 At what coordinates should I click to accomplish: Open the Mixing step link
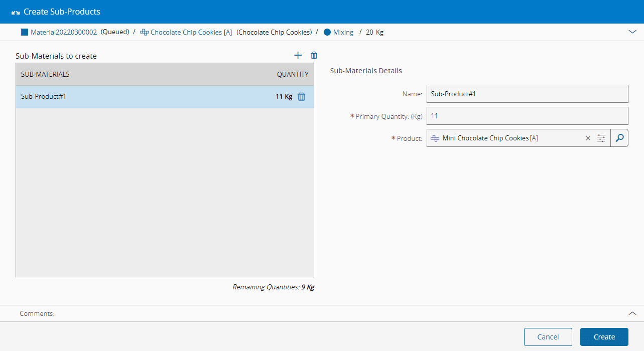pos(343,32)
